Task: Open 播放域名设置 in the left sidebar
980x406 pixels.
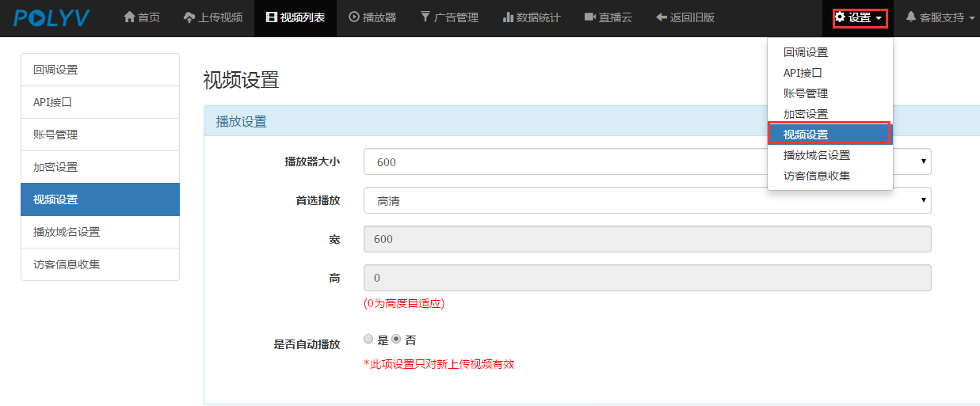Action: tap(100, 232)
